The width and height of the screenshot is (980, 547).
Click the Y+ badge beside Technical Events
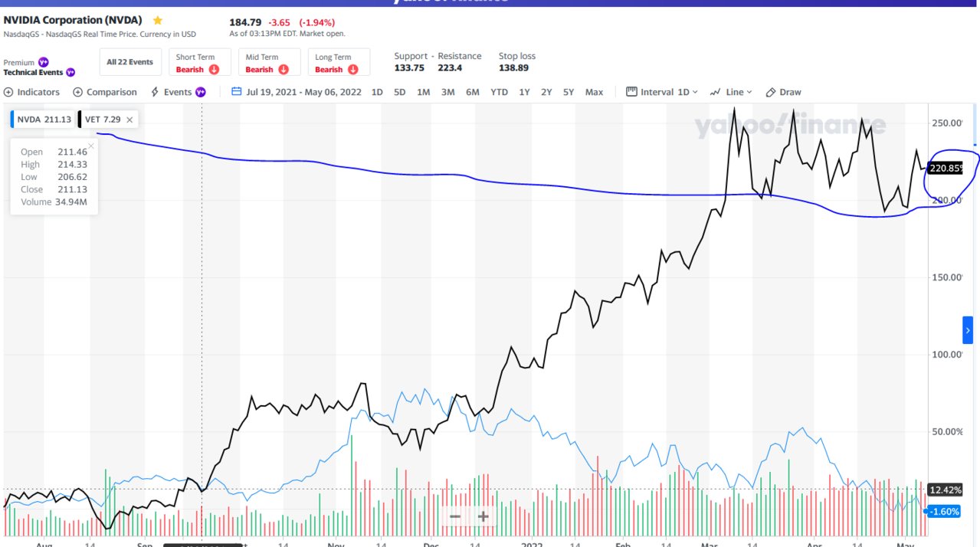70,72
